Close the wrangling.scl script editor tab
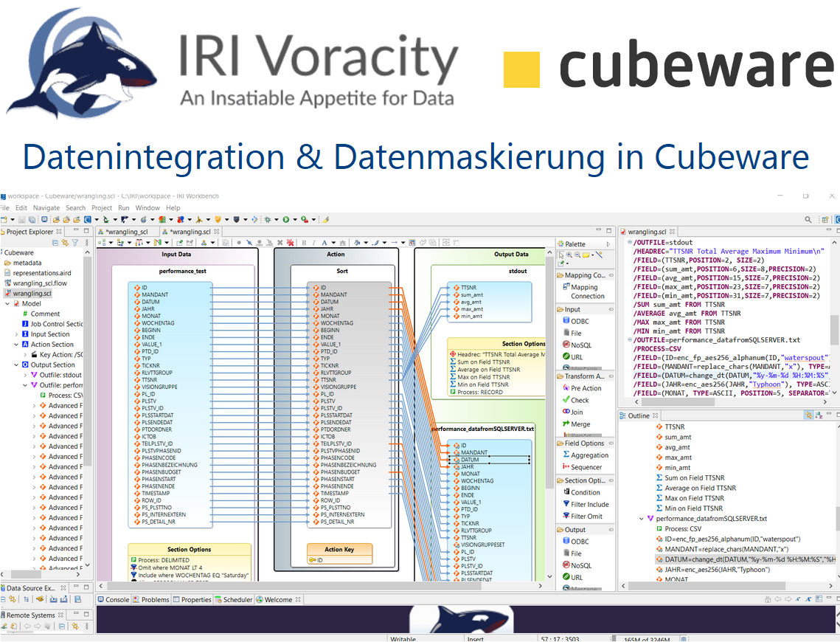The height and width of the screenshot is (642, 840). pos(672,232)
